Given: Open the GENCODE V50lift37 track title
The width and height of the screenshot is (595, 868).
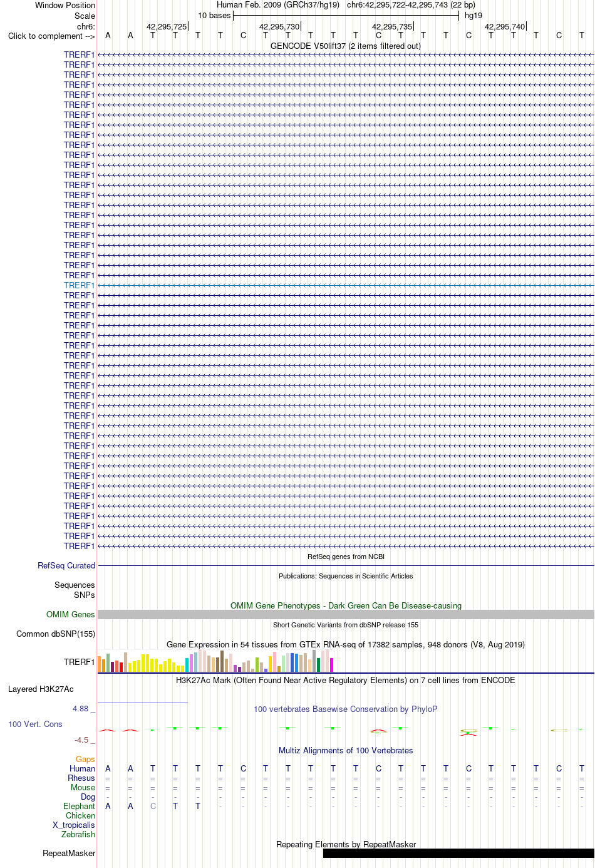Looking at the screenshot, I should 346,46.
